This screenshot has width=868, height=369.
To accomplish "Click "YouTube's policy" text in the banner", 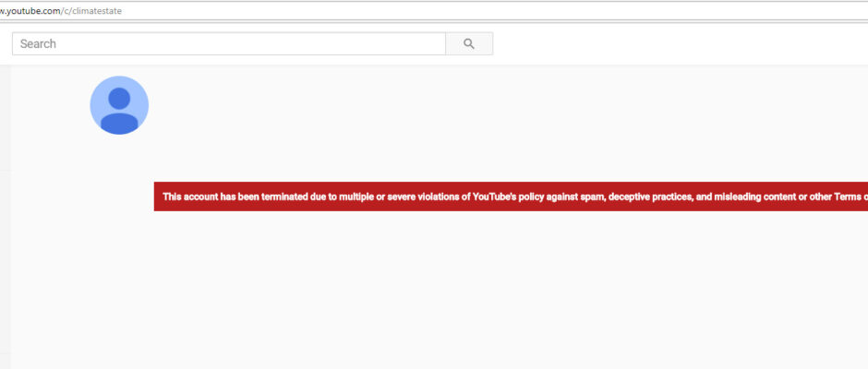I will [512, 196].
